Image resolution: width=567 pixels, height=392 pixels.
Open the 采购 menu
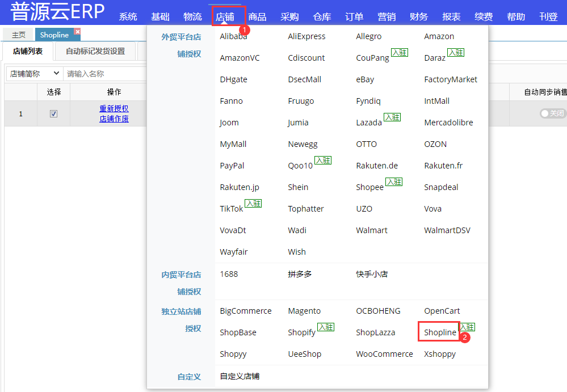[x=289, y=16]
